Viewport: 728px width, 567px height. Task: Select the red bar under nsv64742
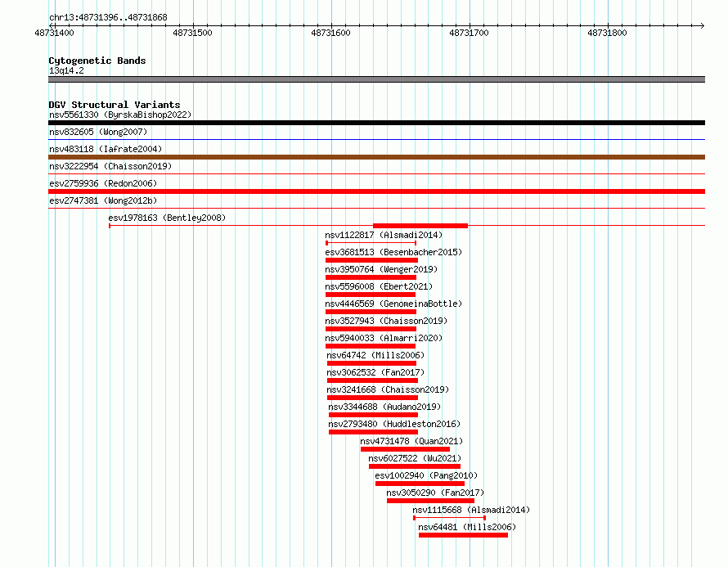pos(372,363)
